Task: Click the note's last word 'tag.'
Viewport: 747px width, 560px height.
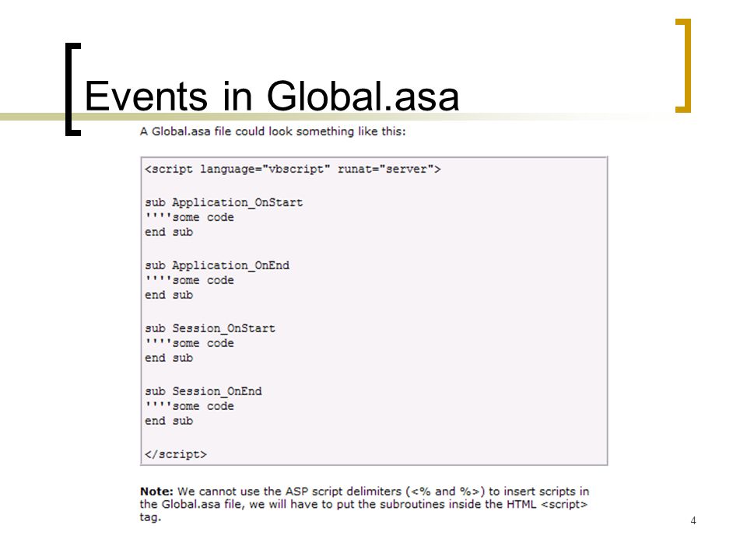Action: click(150, 518)
